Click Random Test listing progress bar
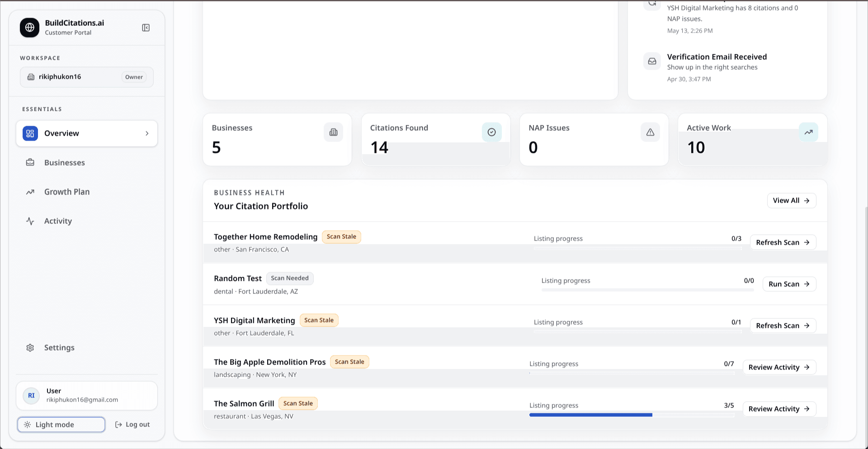This screenshot has height=449, width=868. 647,290
